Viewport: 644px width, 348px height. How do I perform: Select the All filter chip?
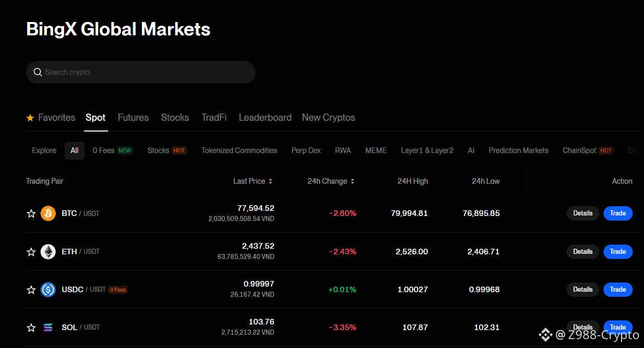(x=75, y=150)
